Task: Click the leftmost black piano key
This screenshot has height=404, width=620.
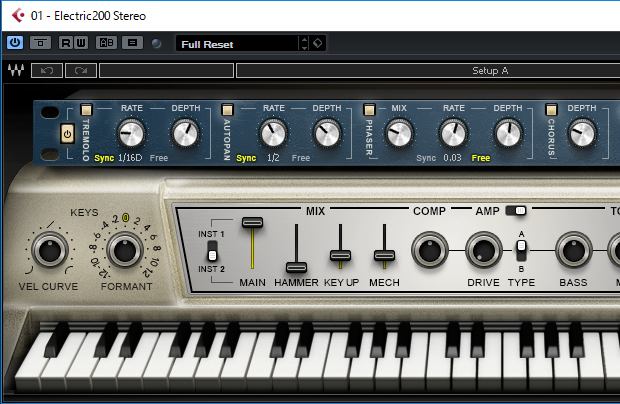Action: (56, 340)
